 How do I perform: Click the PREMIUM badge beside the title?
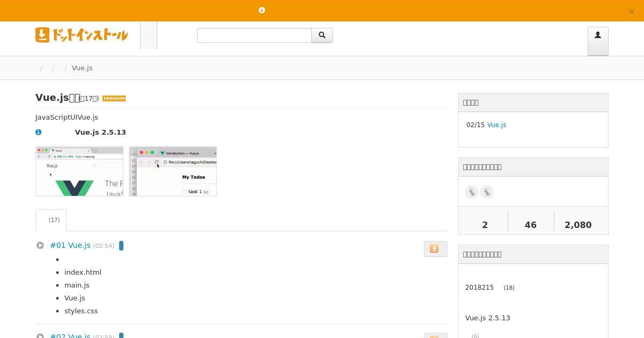click(114, 98)
